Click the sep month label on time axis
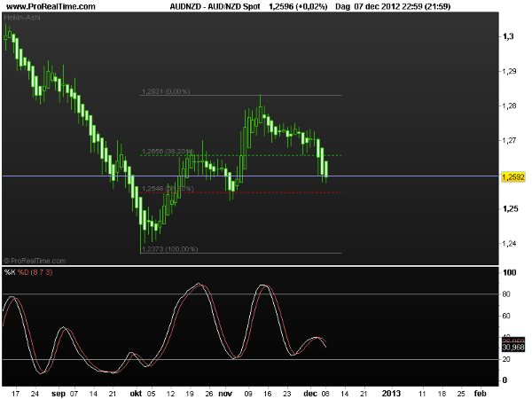532x399 pixels. [59, 393]
